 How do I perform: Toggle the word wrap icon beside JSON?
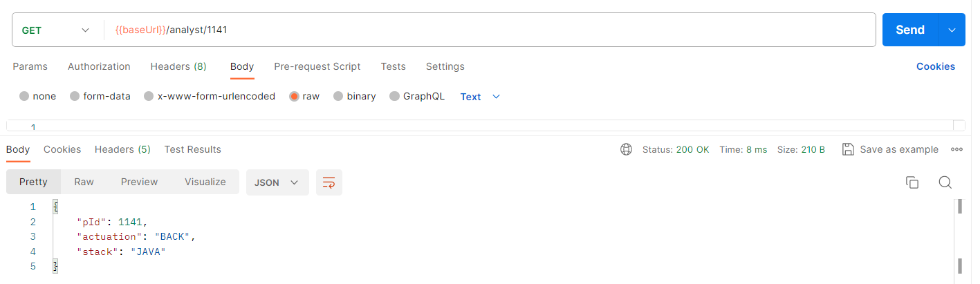[x=329, y=182]
